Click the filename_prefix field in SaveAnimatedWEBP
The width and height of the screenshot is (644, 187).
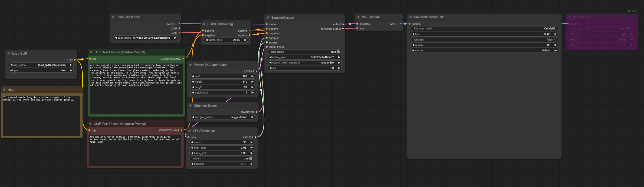484,29
